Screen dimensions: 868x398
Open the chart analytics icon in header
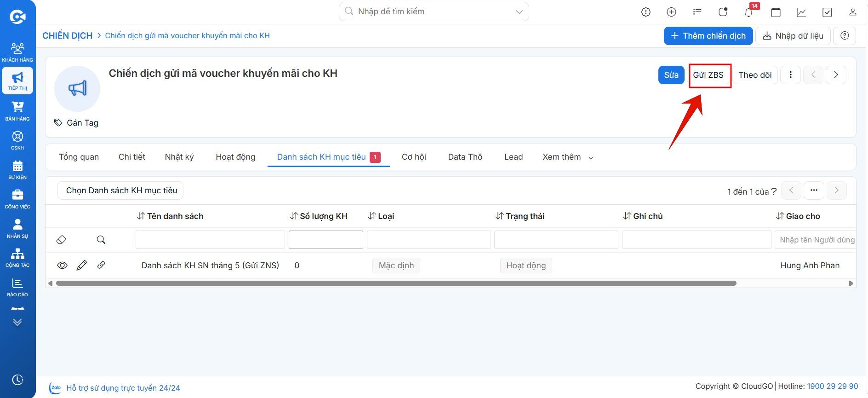(x=801, y=12)
